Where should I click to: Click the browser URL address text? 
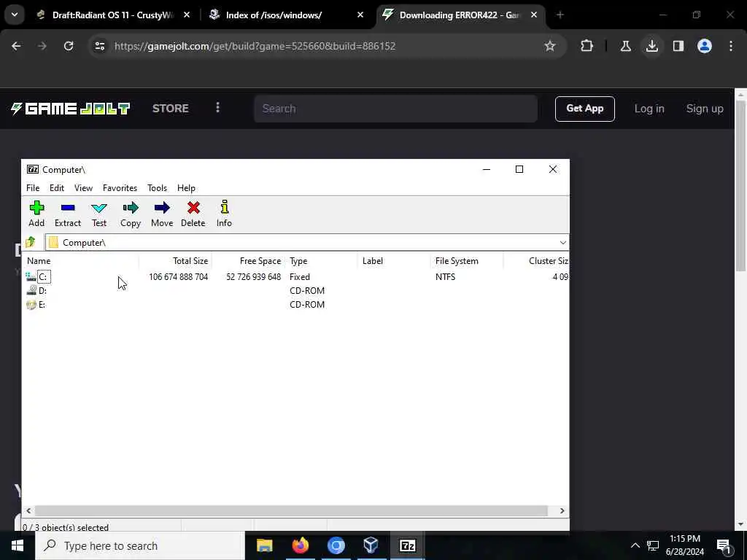[x=255, y=46]
